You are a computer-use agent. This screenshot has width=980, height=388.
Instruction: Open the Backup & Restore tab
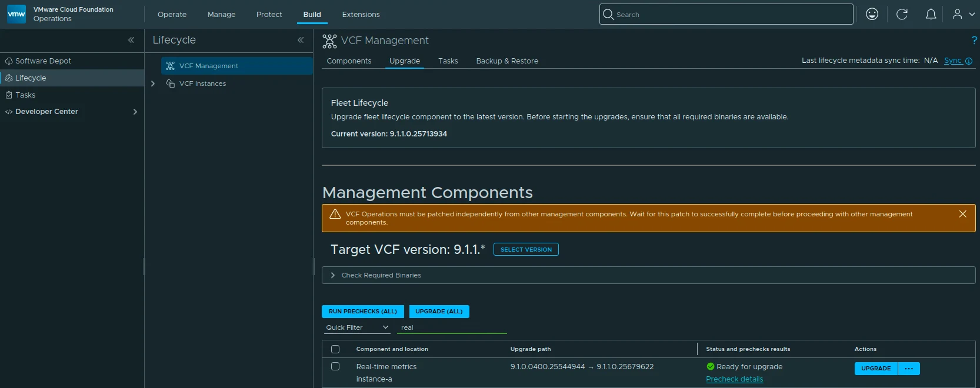(507, 61)
